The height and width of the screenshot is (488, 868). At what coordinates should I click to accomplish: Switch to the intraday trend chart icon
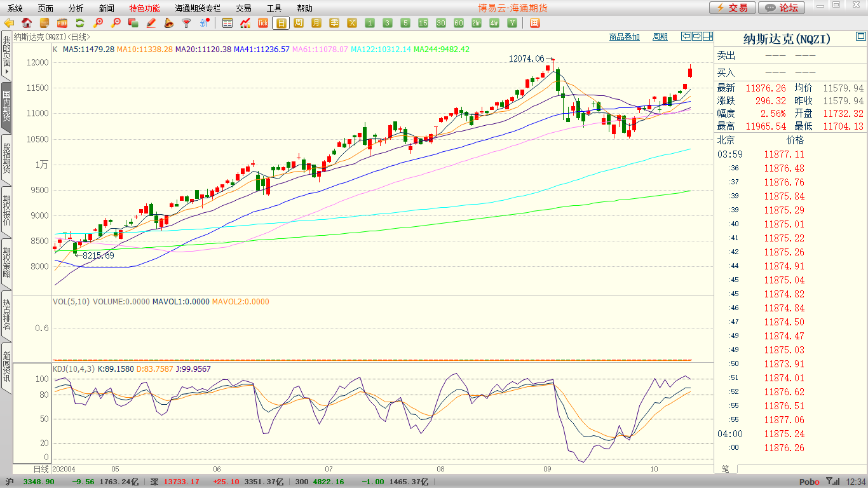tap(245, 23)
